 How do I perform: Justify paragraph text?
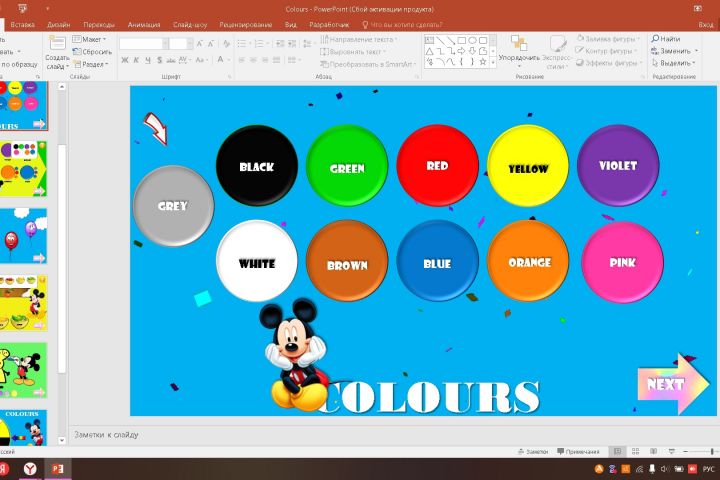276,60
